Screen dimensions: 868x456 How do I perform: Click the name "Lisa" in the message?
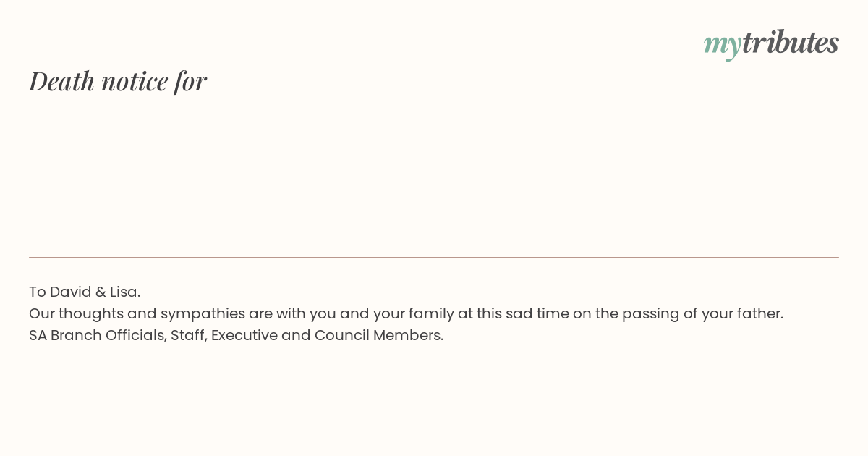124,292
